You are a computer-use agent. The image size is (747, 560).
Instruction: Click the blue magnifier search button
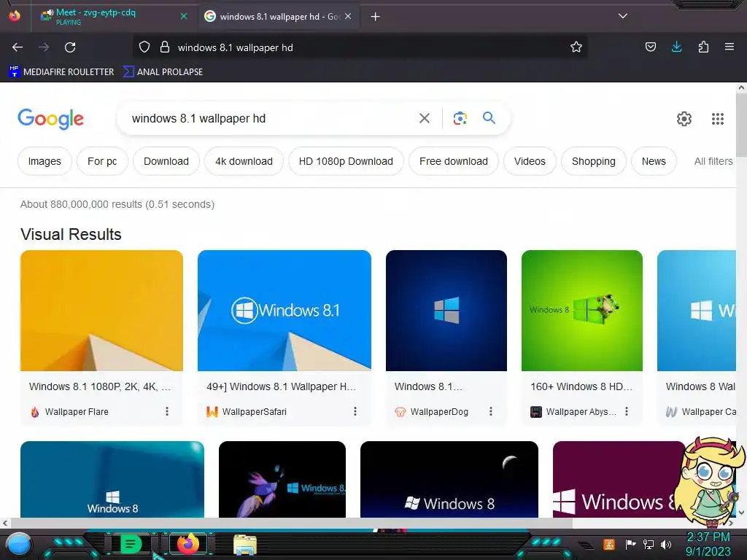pos(489,117)
